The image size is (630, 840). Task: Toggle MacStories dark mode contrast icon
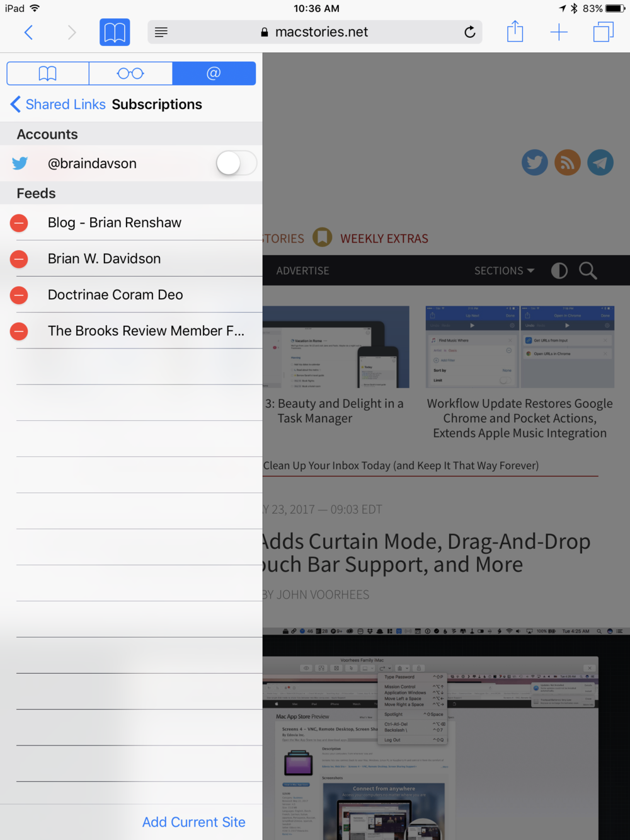coord(559,271)
